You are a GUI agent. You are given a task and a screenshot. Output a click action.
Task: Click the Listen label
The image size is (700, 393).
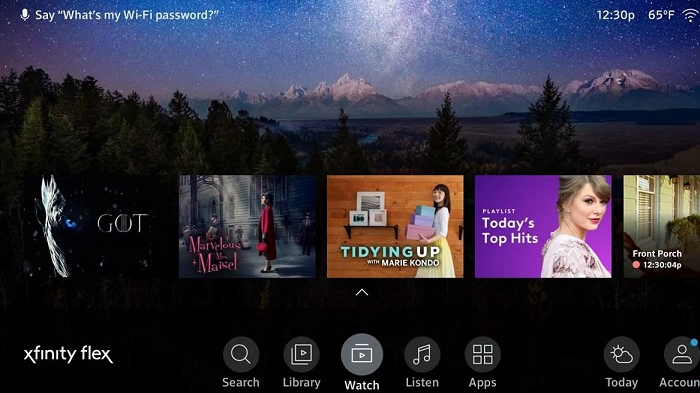pyautogui.click(x=422, y=383)
